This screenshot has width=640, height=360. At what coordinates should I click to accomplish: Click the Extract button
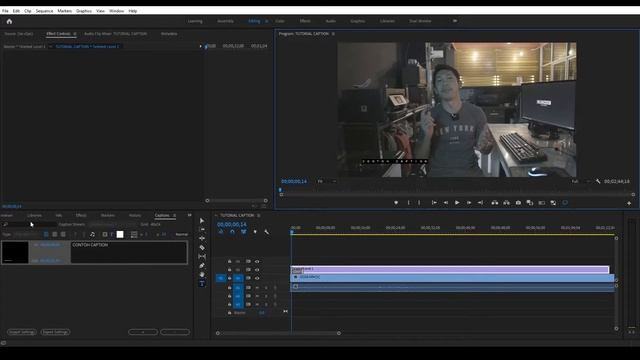point(507,203)
